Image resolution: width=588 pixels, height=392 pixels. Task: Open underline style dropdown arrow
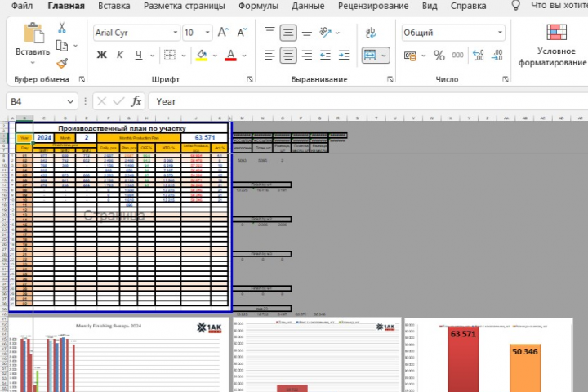click(152, 56)
